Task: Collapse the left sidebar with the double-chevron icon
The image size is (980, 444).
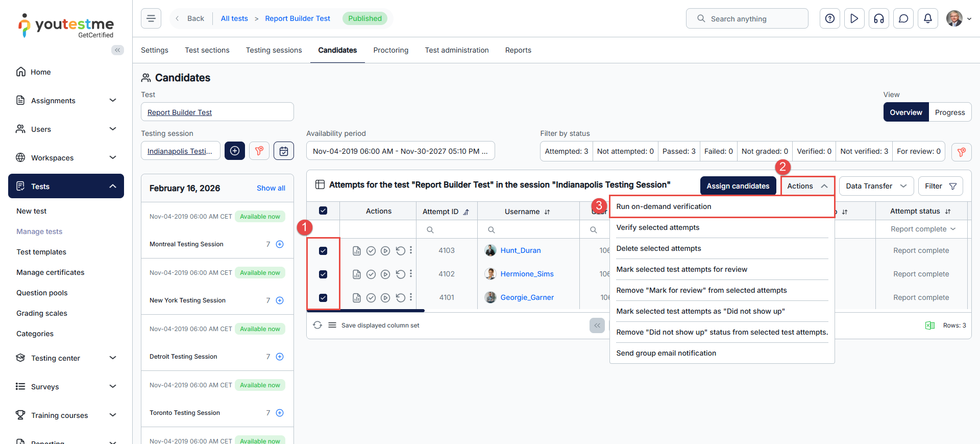Action: [x=117, y=50]
